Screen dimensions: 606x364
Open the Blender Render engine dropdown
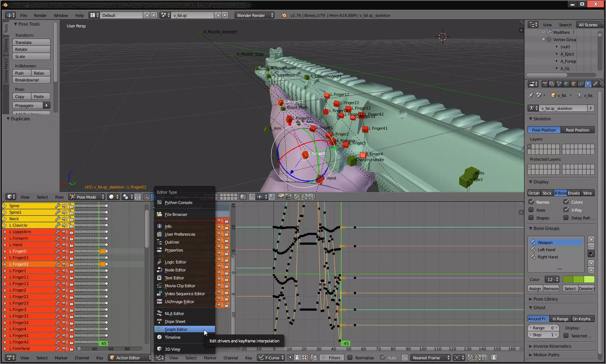(x=255, y=15)
